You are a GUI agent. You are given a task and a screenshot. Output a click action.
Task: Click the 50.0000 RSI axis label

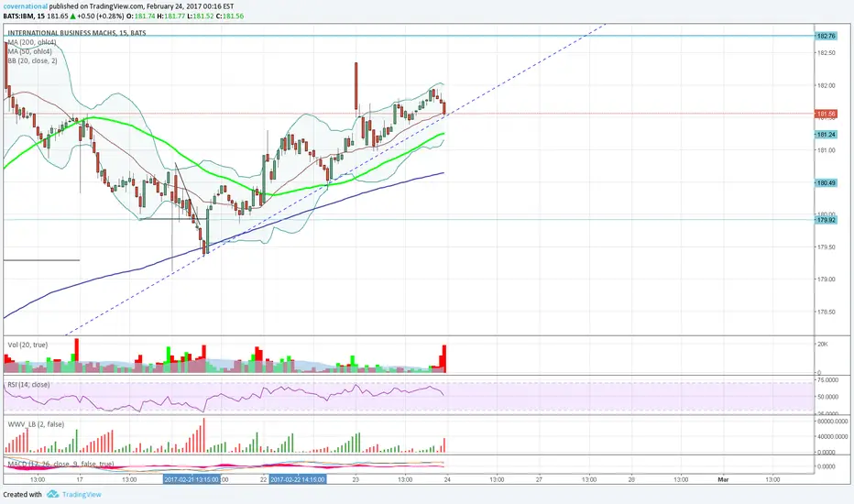tap(827, 397)
